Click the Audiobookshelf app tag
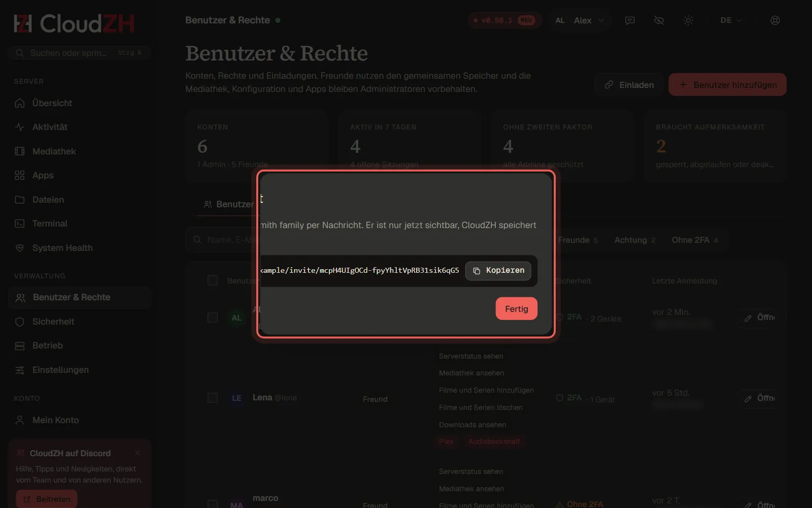This screenshot has height=508, width=812. point(494,441)
